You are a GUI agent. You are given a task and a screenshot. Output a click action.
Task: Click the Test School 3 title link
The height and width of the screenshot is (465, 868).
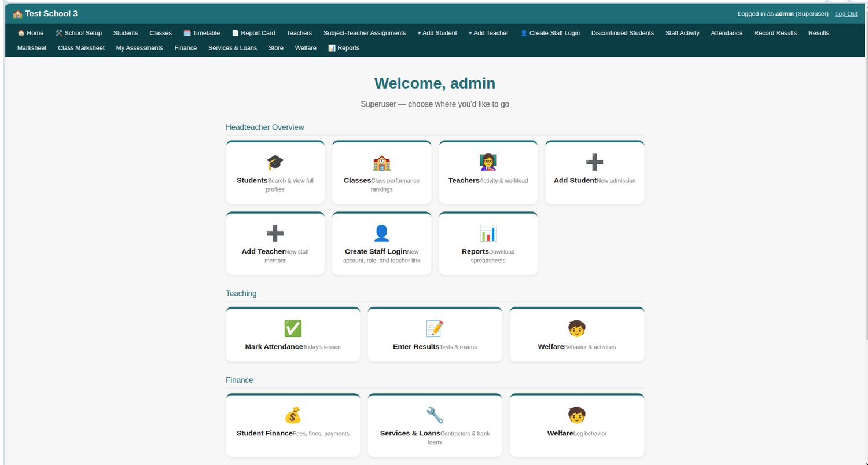(x=51, y=14)
